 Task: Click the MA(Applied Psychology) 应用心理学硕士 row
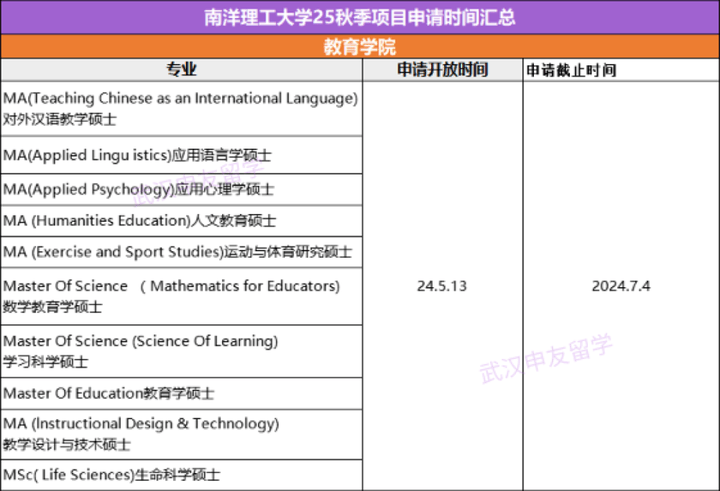pyautogui.click(x=139, y=189)
